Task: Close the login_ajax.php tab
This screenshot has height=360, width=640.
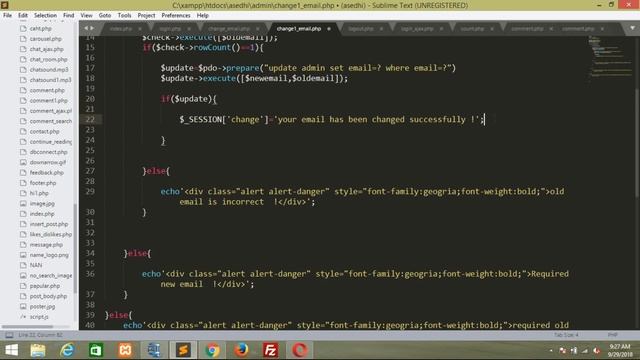Action: [441, 29]
